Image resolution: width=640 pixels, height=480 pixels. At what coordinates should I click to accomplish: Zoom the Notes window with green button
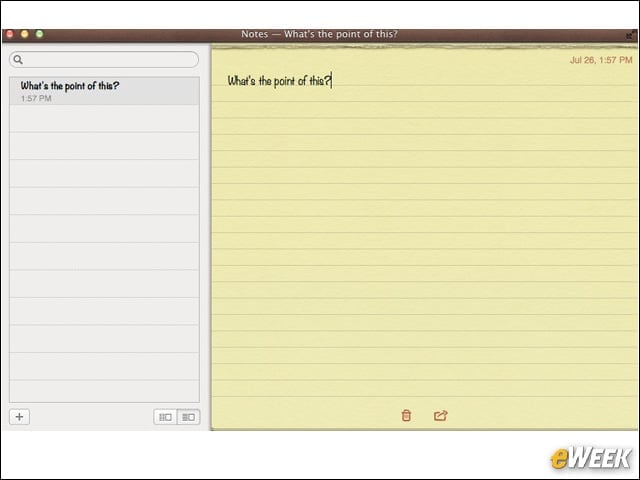point(39,34)
